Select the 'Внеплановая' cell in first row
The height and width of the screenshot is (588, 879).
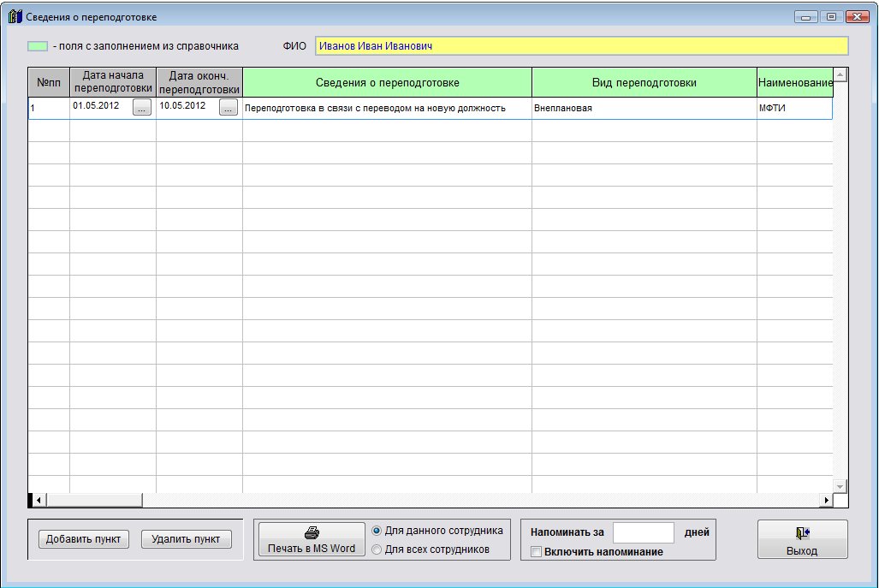[x=644, y=109]
